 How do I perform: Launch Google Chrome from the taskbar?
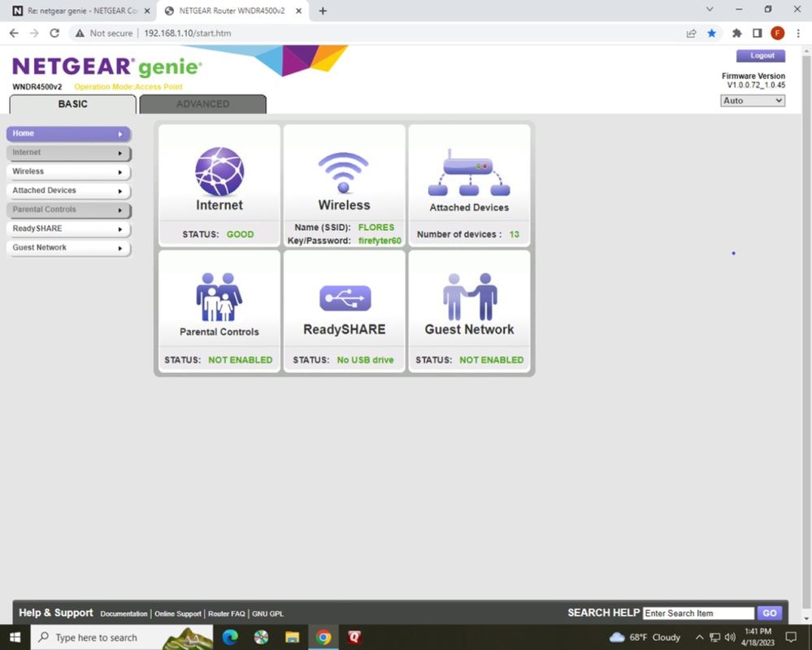click(x=323, y=637)
